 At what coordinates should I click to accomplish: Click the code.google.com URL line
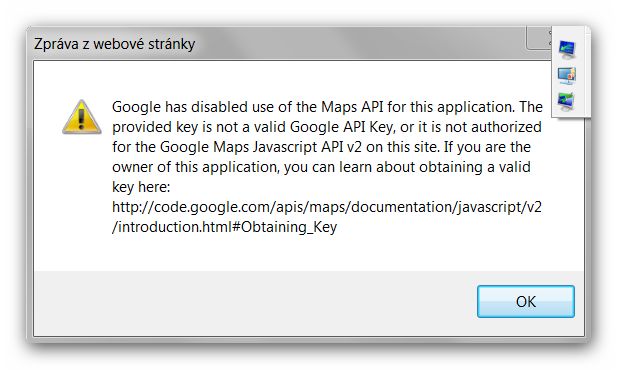pyautogui.click(x=327, y=207)
